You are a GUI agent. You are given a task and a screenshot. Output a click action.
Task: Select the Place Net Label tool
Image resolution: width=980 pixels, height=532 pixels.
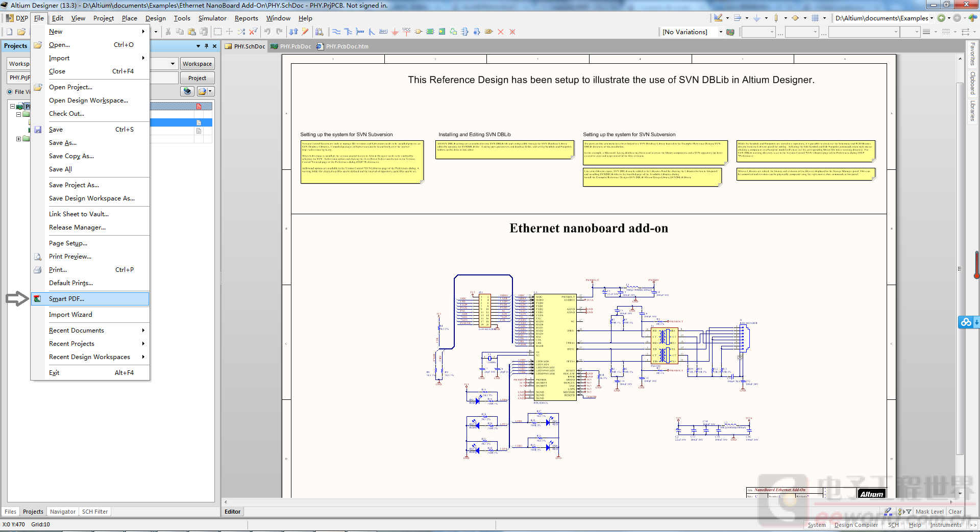[383, 32]
